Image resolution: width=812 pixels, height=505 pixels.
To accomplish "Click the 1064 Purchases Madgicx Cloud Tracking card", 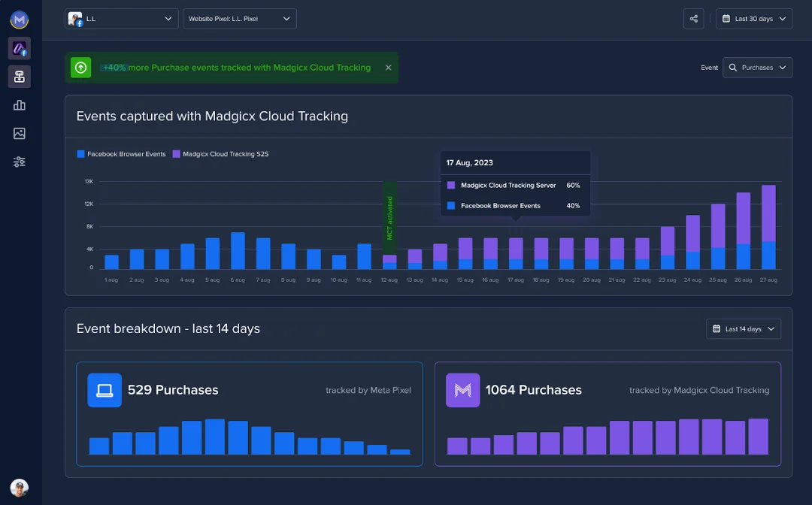I will [x=607, y=414].
